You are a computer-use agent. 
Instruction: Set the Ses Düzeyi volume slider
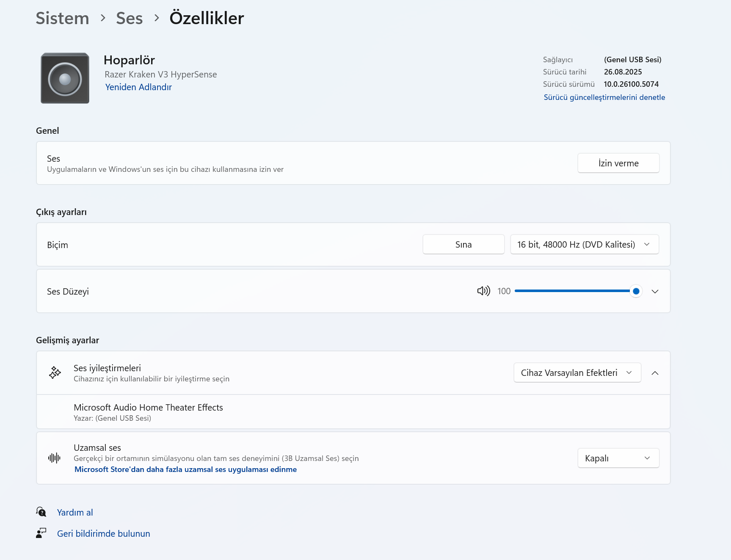578,291
